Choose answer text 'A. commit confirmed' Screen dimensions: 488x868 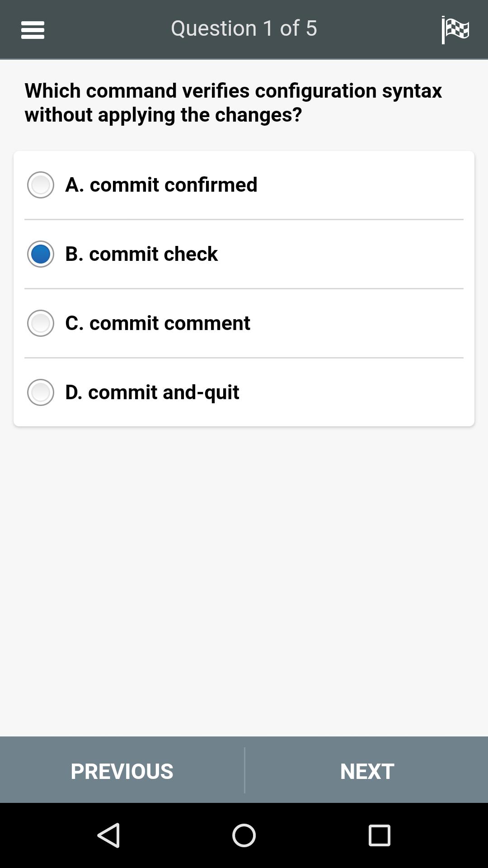[161, 185]
